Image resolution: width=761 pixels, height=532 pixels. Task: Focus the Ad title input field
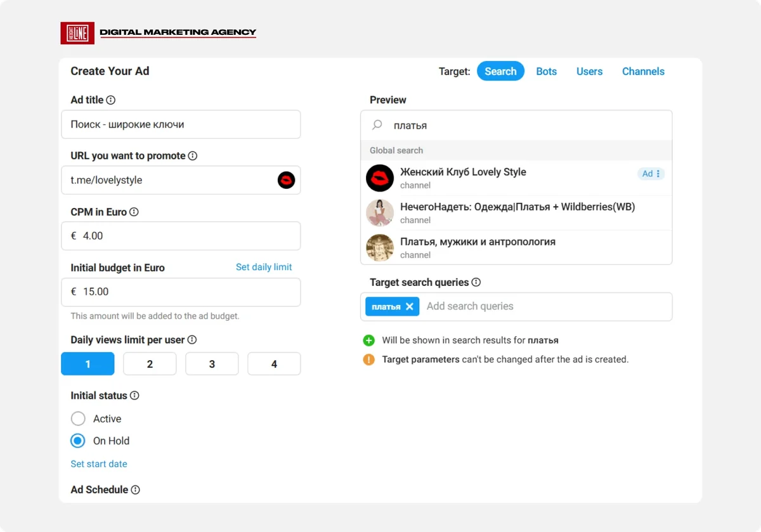click(181, 124)
